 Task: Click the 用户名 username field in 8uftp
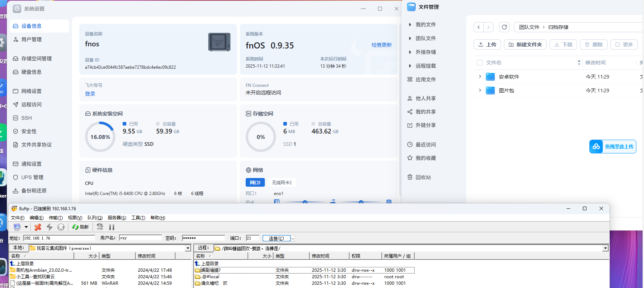click(x=140, y=238)
